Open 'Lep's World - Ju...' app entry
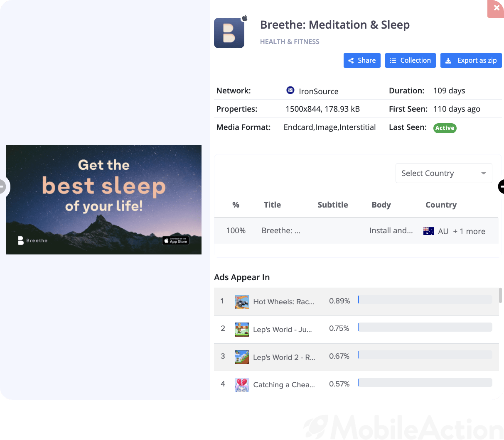Viewport: 504px width, 440px height. [283, 330]
